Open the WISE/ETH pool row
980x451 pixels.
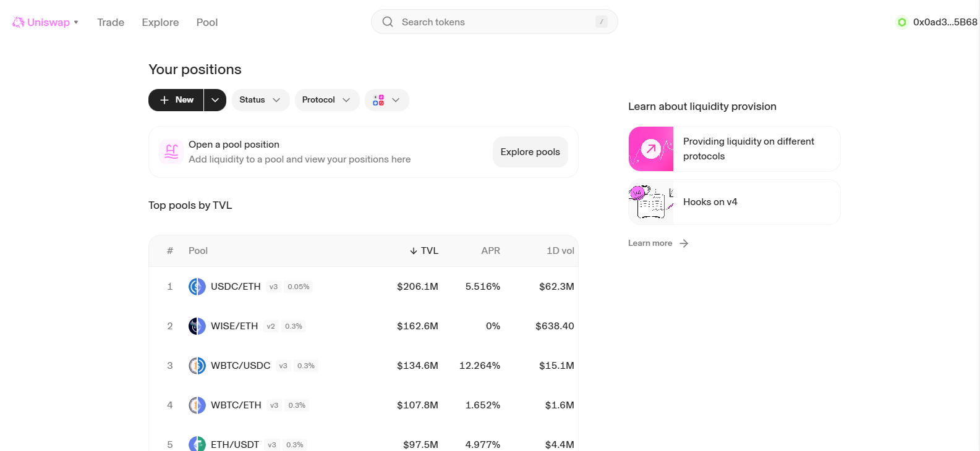(364, 326)
